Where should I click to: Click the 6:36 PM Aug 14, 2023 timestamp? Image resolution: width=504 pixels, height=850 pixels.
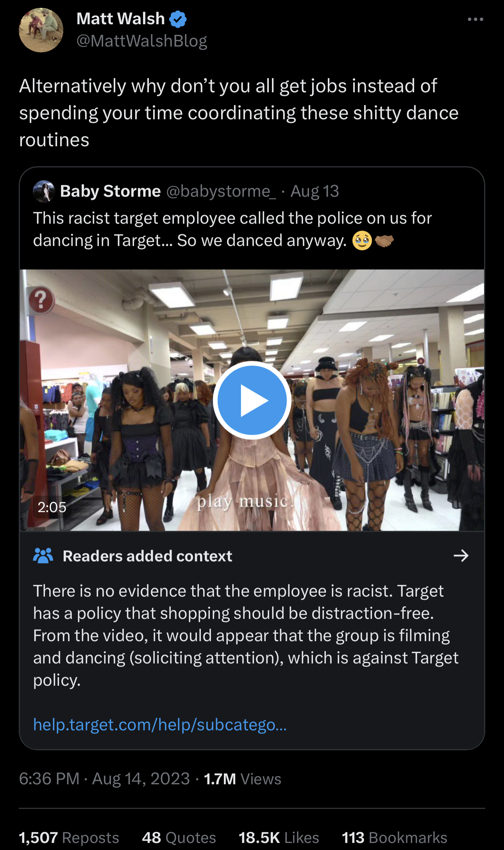[x=104, y=778]
